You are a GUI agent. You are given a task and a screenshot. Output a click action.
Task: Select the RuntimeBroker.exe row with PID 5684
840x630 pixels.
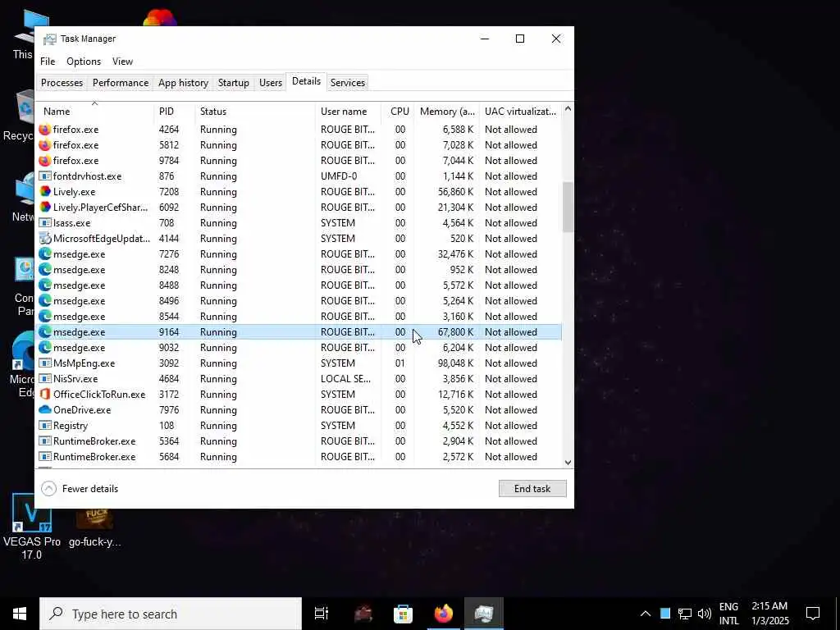tap(299, 456)
